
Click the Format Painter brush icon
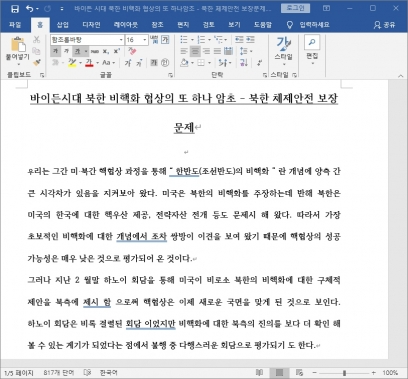[37, 62]
